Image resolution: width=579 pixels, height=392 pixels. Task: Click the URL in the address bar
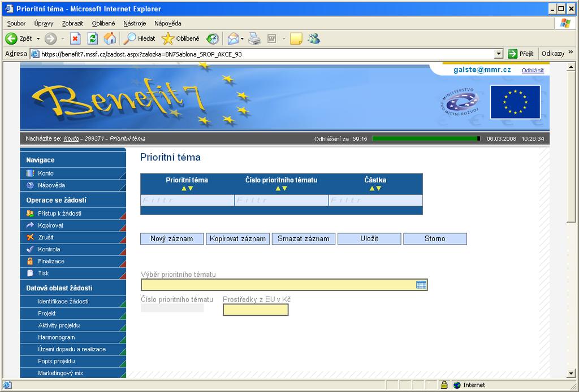[x=141, y=54]
